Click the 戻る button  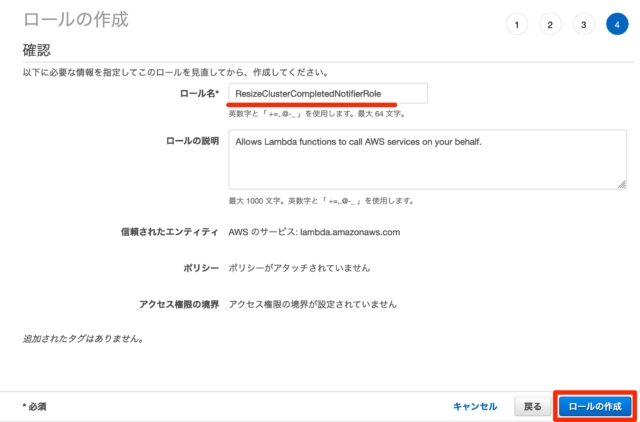532,406
